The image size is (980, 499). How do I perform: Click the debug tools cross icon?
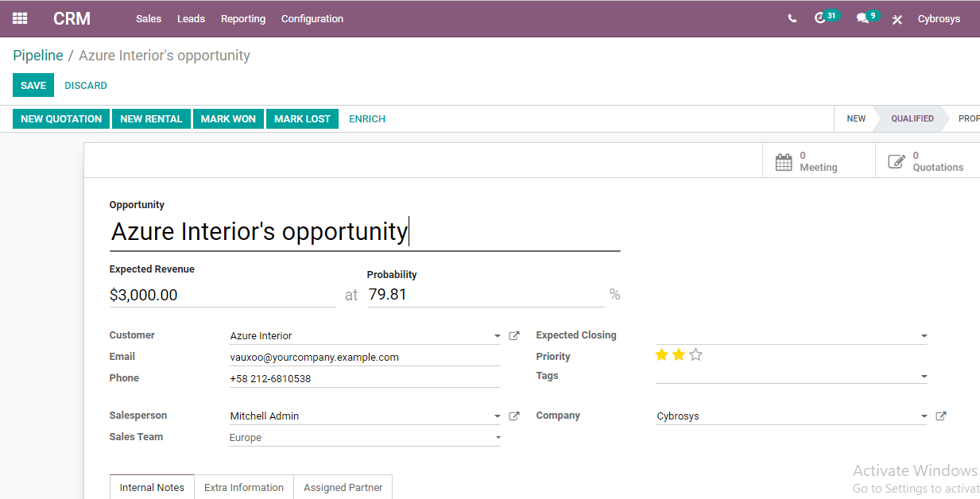897,19
